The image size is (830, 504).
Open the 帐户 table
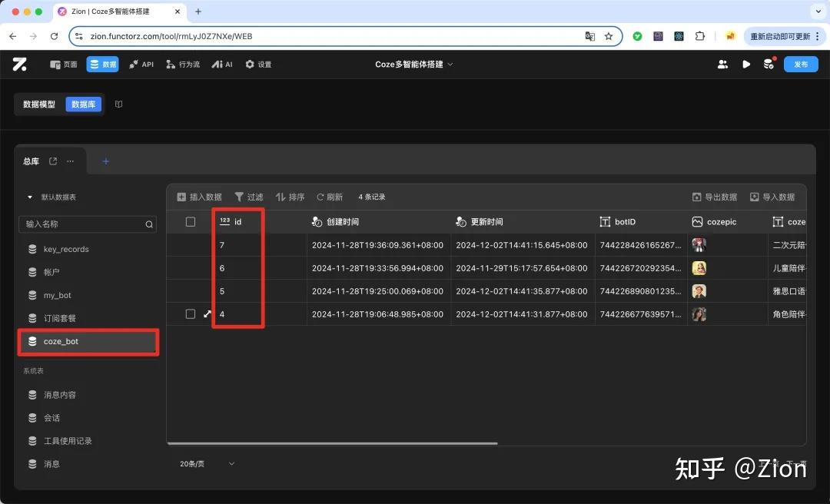[88, 272]
